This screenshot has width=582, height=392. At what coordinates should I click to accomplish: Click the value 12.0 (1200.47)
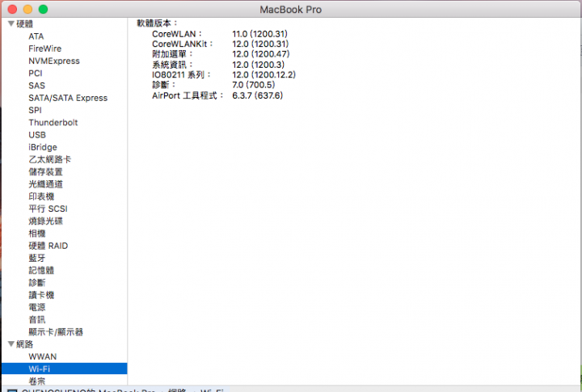pyautogui.click(x=261, y=54)
